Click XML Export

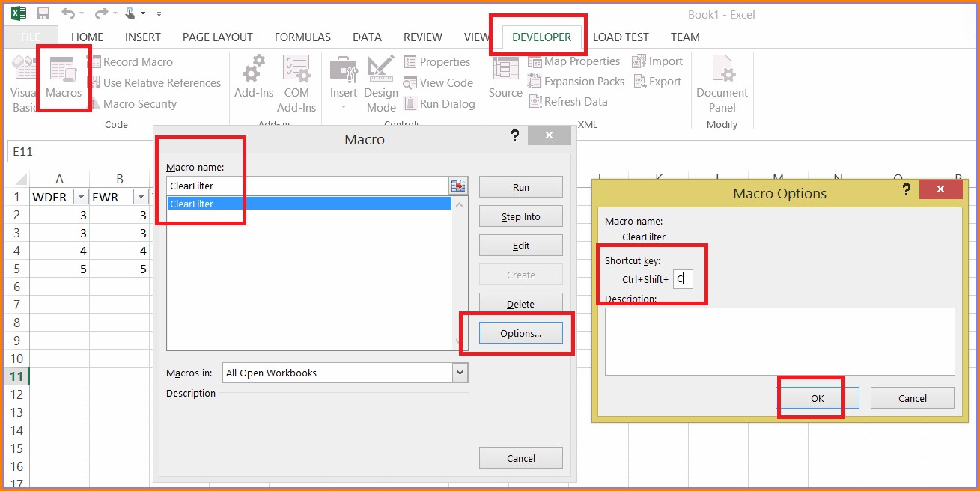click(x=657, y=82)
